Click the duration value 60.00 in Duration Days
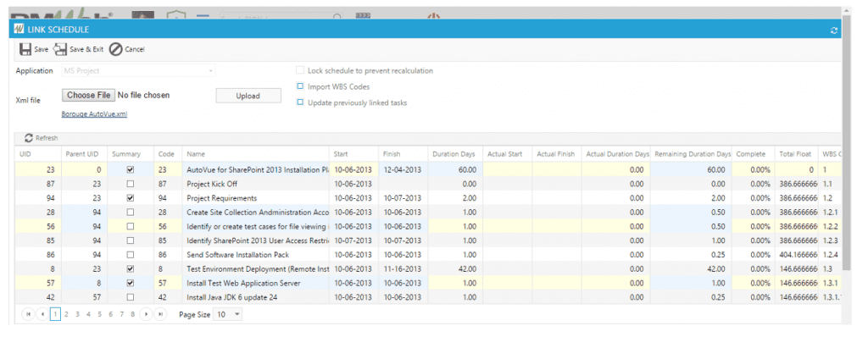The image size is (868, 337). click(x=467, y=170)
